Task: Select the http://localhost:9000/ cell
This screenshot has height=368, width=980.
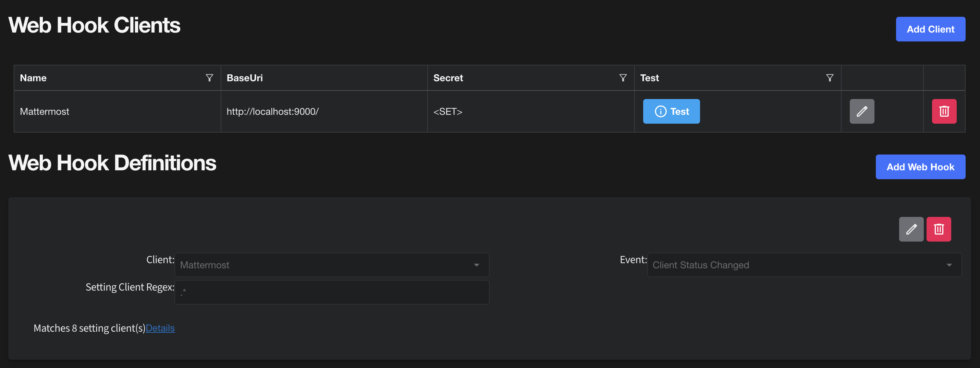Action: pyautogui.click(x=324, y=111)
